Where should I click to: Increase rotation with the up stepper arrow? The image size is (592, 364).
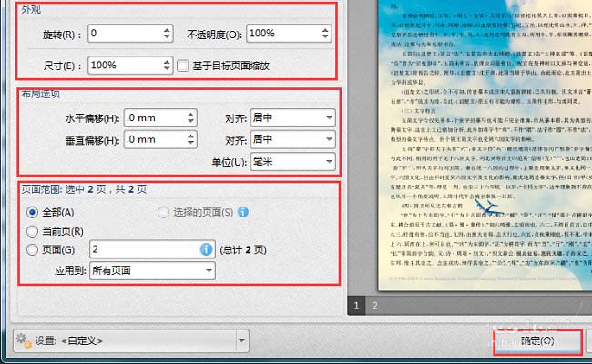(x=167, y=29)
